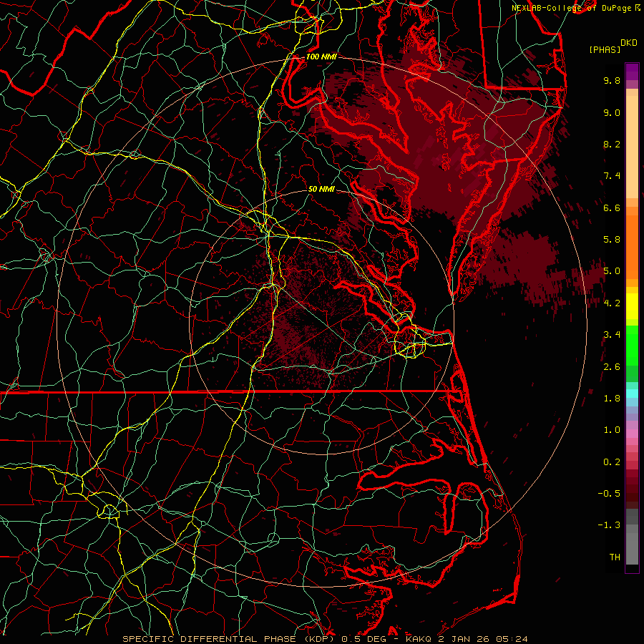Select the 9.8 value on the color scale

(612, 80)
